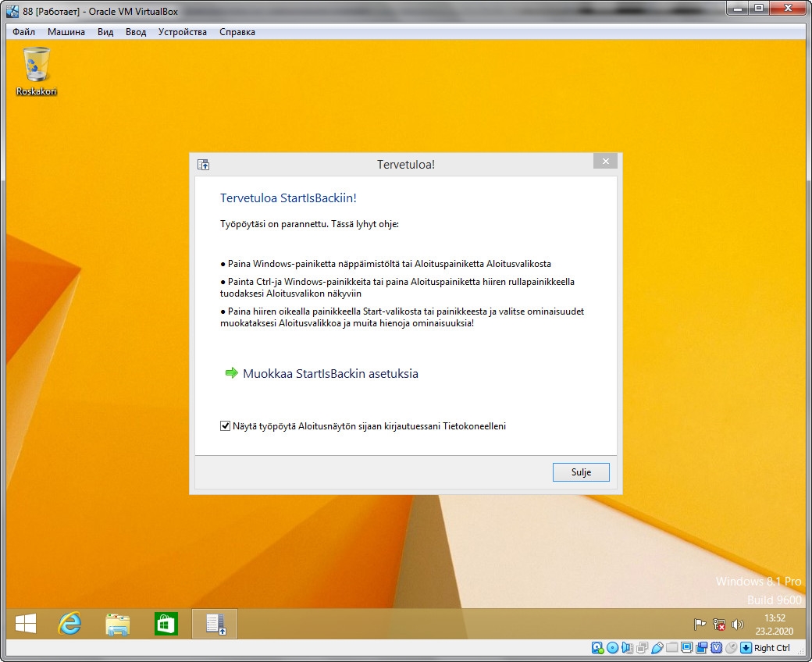Screen dimensions: 812x662
Task: Open the Справка menu
Action: tap(237, 32)
